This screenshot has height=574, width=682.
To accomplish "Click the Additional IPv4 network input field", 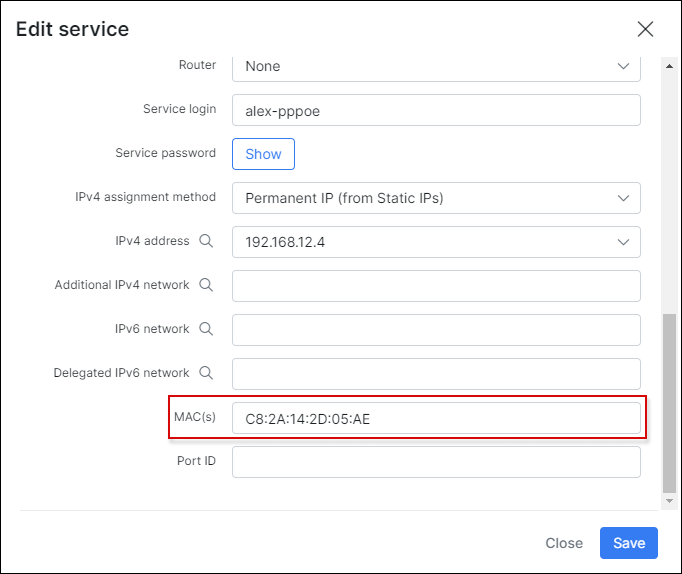I will point(436,286).
